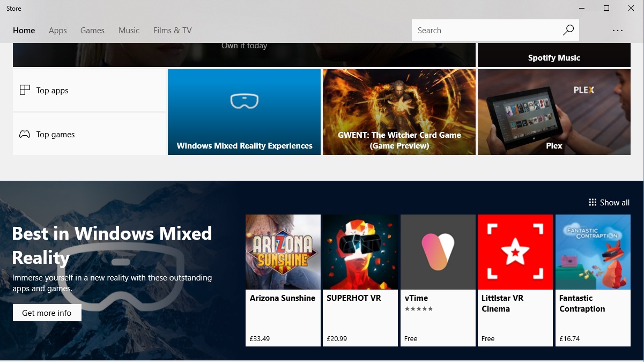This screenshot has height=362, width=644.
Task: Click the Littlstar VR Cinema star logo
Action: [514, 252]
